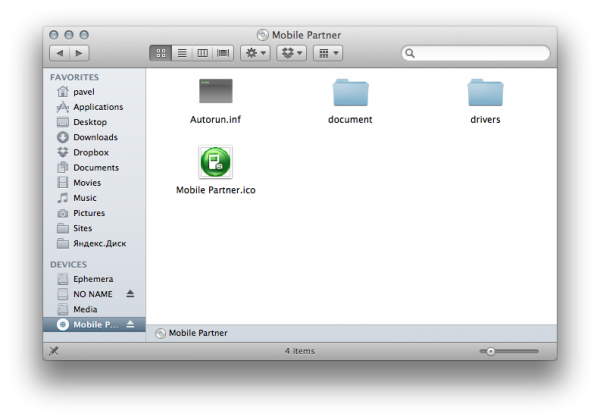
Task: Close the Mobile Partner window
Action: point(54,35)
